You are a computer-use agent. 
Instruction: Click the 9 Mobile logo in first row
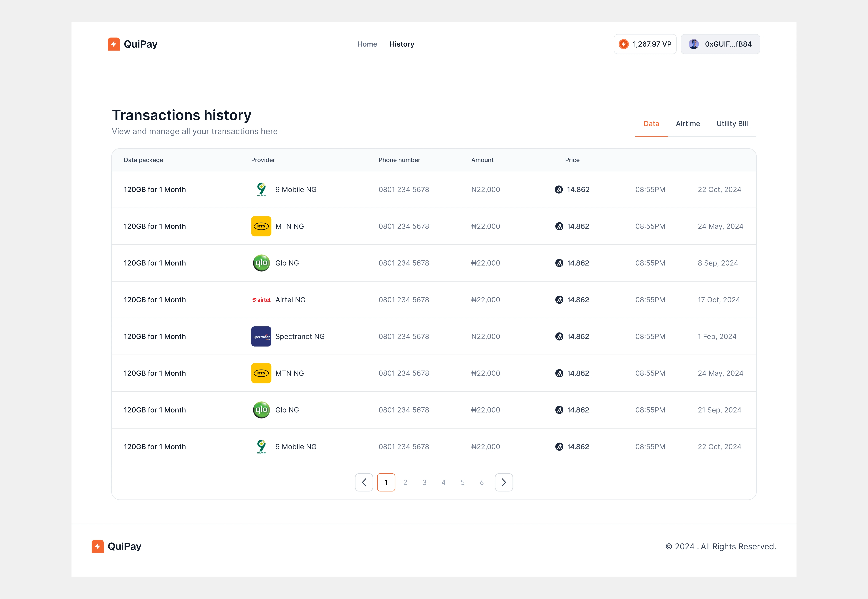[x=261, y=190]
